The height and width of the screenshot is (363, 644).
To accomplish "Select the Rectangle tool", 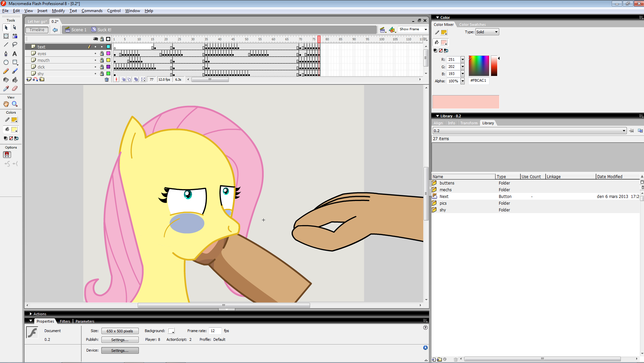I will (x=15, y=62).
